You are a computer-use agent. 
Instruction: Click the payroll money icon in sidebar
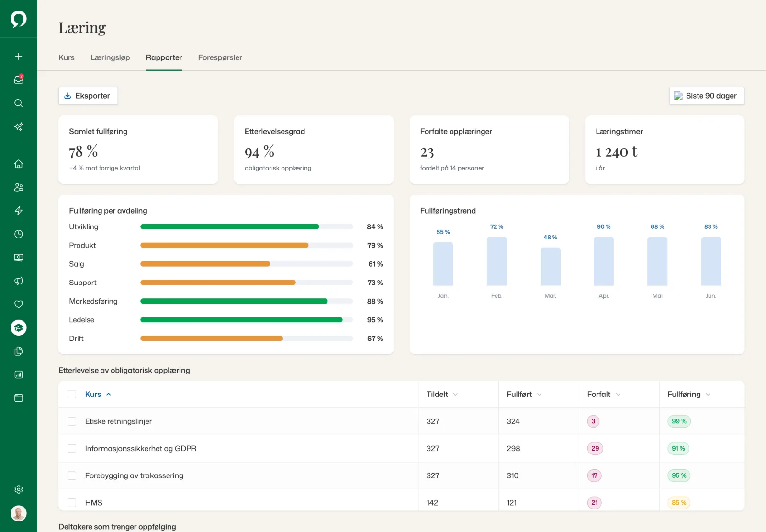click(x=19, y=258)
